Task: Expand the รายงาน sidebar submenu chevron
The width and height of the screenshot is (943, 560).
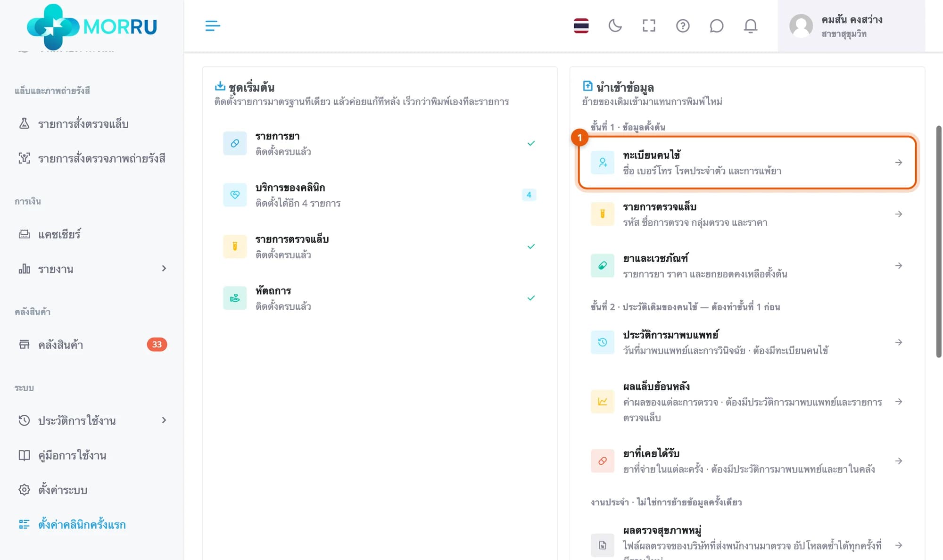Action: tap(164, 268)
